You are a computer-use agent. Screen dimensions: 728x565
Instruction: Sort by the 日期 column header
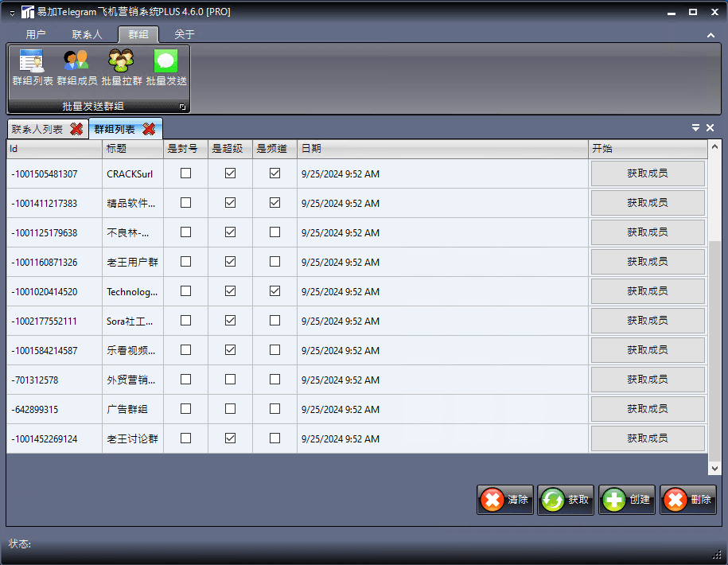[443, 149]
